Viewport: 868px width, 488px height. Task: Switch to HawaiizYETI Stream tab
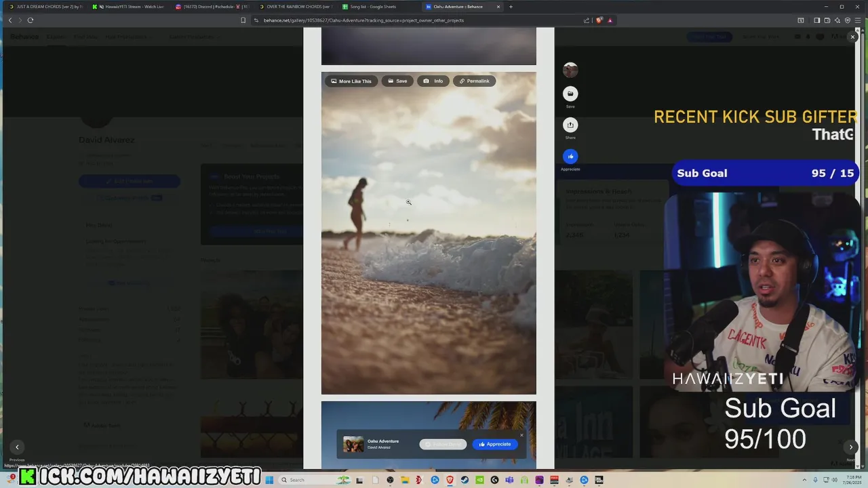pyautogui.click(x=130, y=7)
